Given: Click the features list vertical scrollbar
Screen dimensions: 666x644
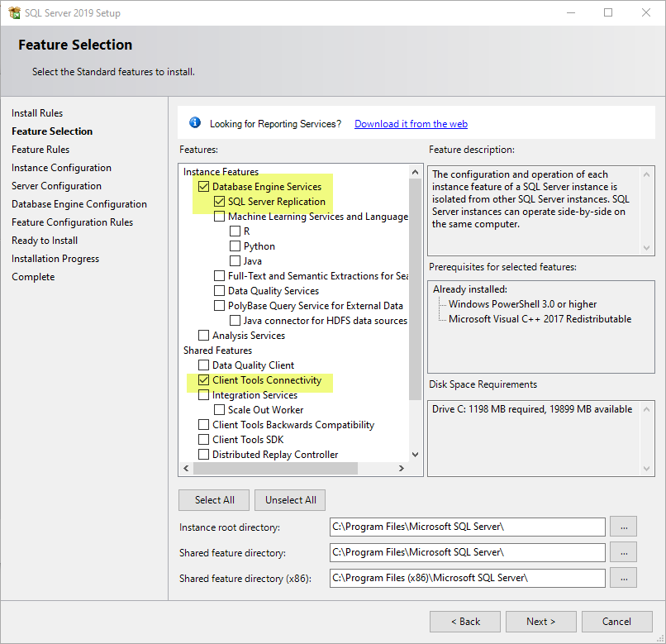Looking at the screenshot, I should (x=416, y=289).
